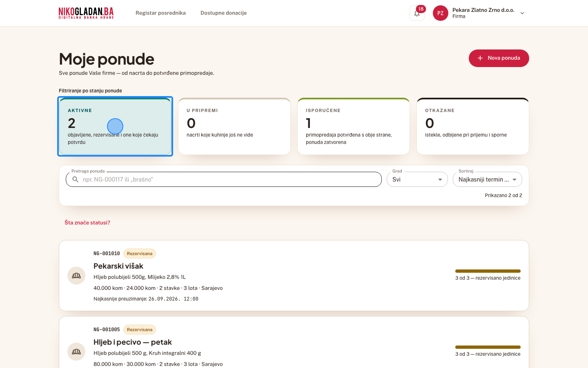Click the offer code NG-001005
Screen dimensions: 588x368
pos(107,330)
